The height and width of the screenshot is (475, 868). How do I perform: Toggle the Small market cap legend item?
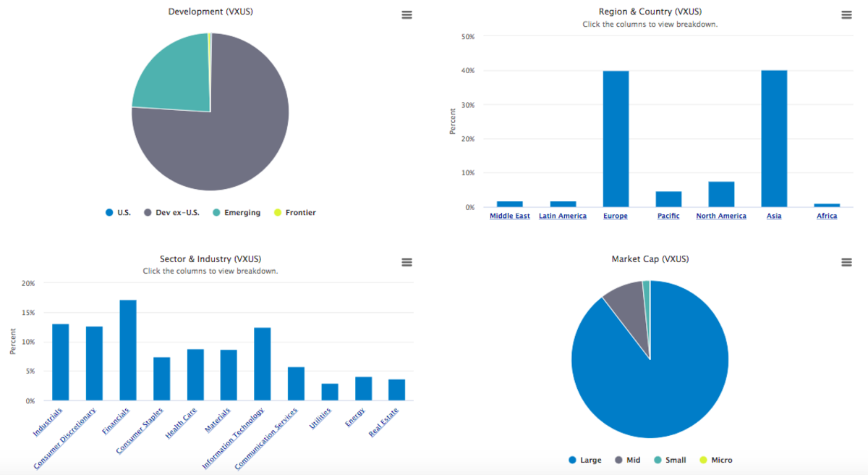point(670,460)
